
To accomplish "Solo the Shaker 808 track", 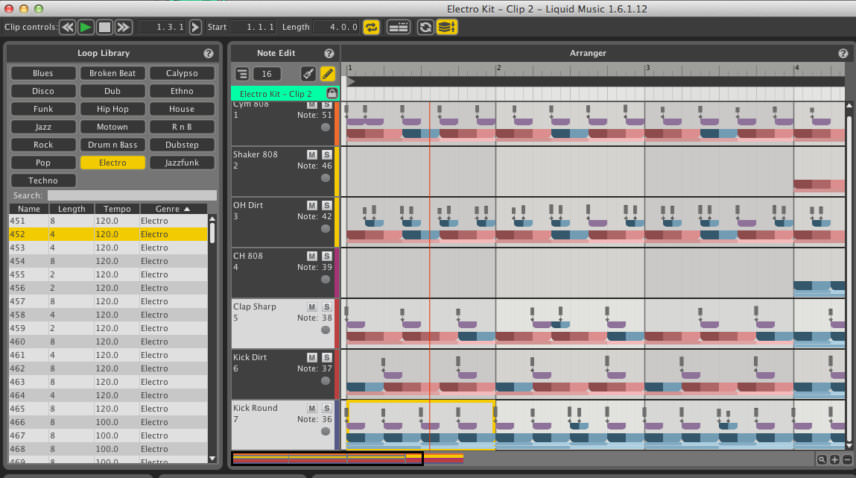I will coord(326,155).
